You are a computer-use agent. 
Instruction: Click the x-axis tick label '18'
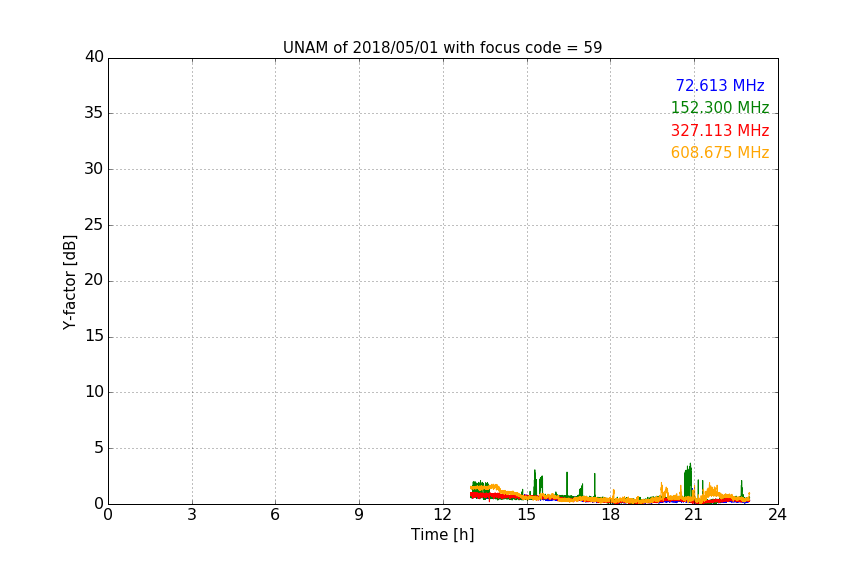[611, 515]
